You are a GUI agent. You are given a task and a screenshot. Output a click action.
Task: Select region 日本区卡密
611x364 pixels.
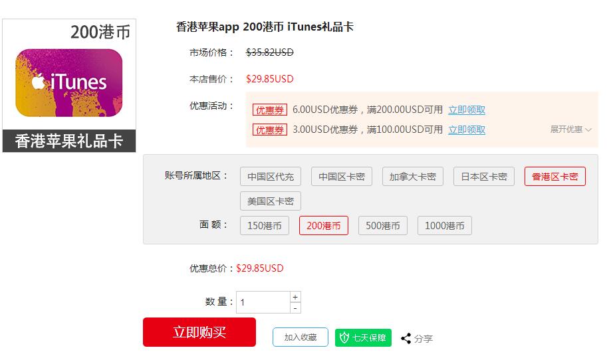(484, 177)
